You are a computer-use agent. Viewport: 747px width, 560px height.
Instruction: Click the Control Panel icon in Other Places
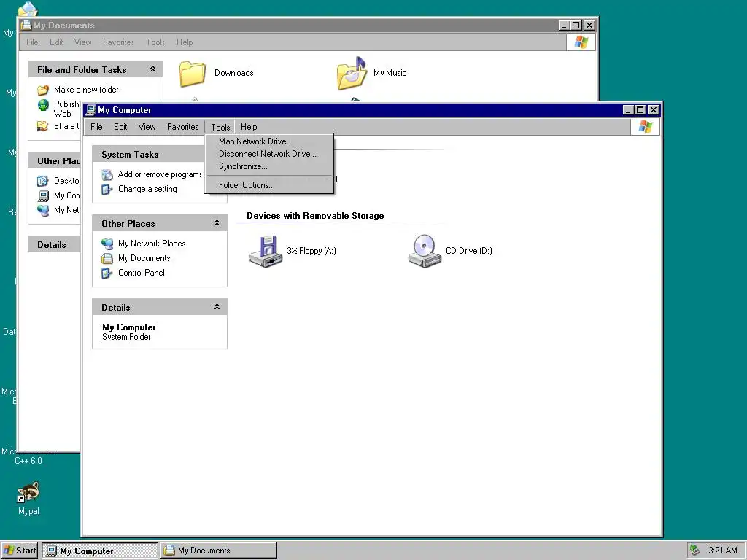point(107,273)
